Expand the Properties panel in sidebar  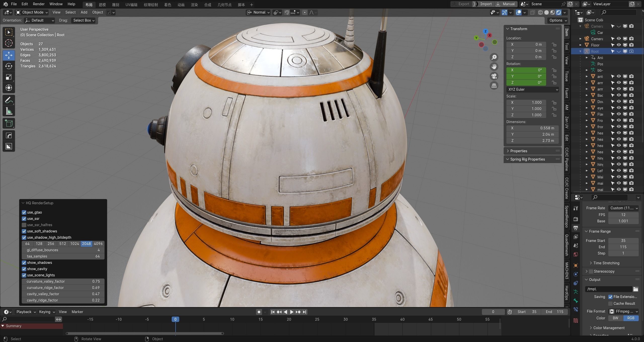pyautogui.click(x=532, y=151)
